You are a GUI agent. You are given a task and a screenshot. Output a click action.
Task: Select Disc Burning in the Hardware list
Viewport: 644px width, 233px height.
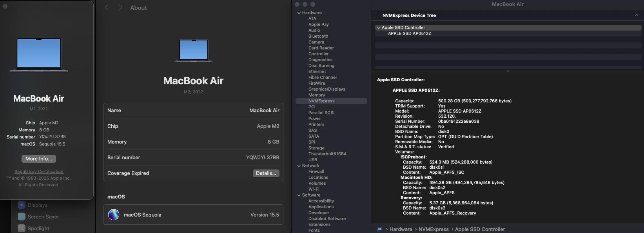(321, 66)
